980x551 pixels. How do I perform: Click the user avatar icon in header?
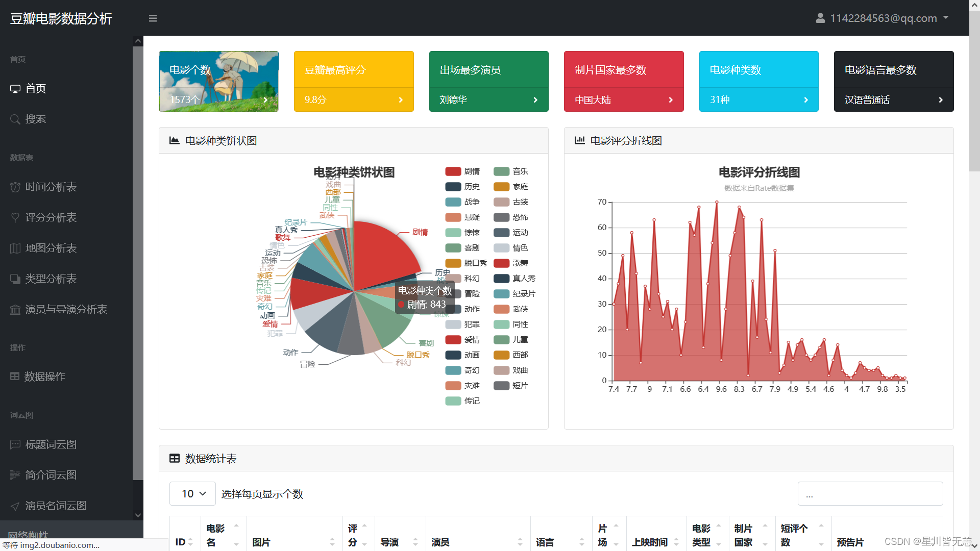820,18
